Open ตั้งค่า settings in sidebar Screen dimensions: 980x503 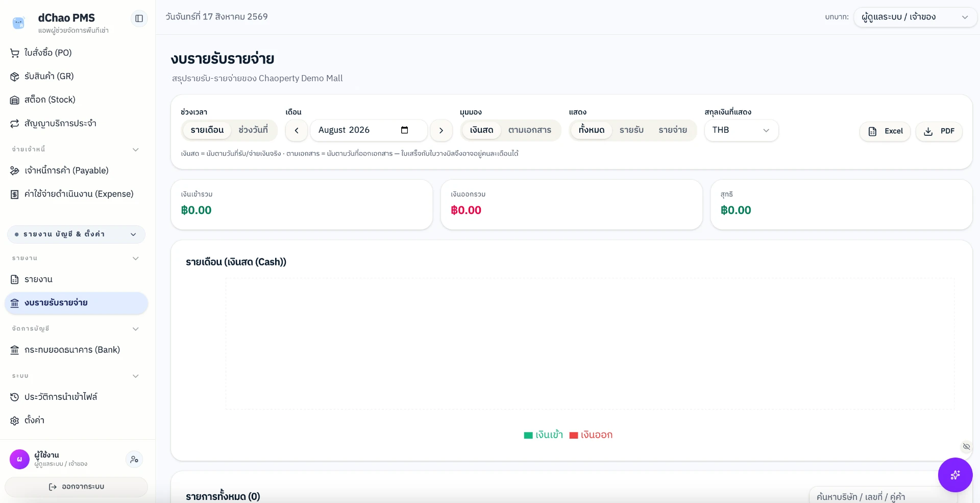(77, 420)
